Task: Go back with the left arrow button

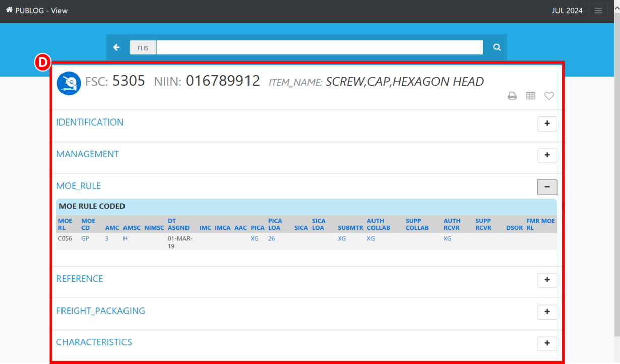Action: tap(117, 47)
